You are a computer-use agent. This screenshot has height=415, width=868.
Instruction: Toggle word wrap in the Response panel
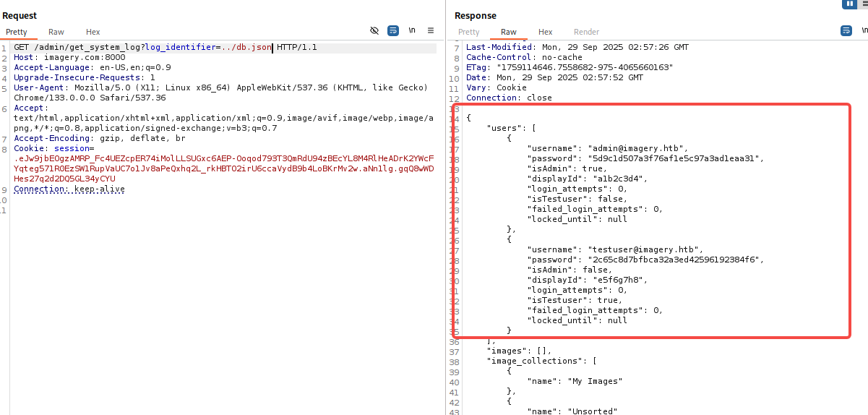[846, 31]
